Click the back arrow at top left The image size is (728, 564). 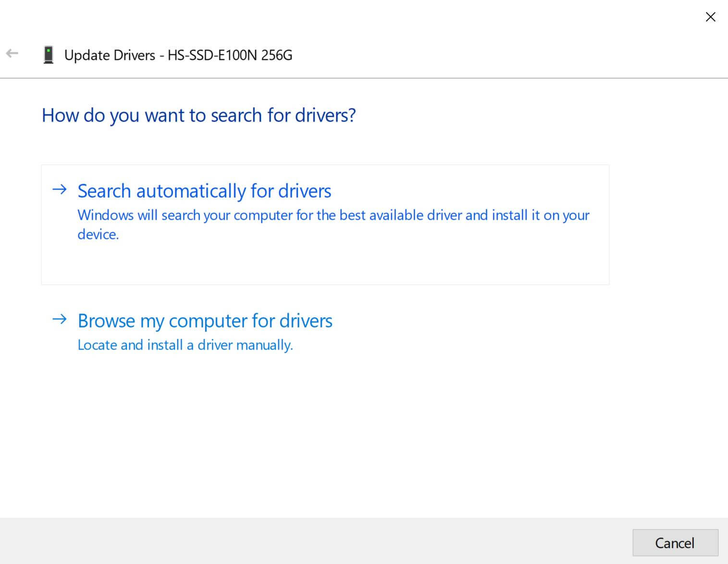(12, 53)
